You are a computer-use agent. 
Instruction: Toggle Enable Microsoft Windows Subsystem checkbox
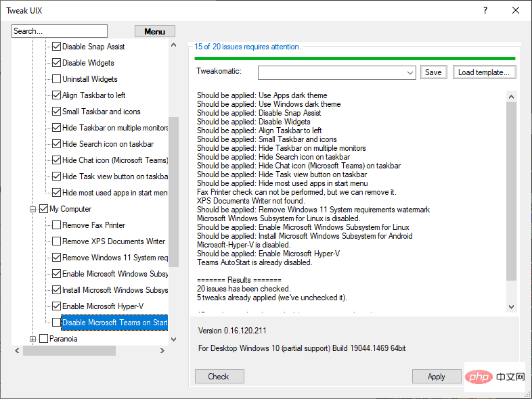coord(57,274)
